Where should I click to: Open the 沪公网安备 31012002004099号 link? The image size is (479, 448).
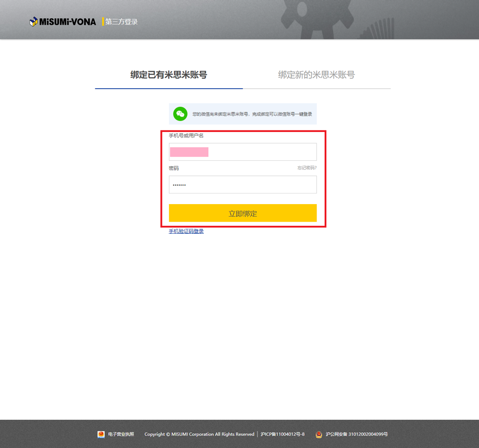click(x=357, y=434)
